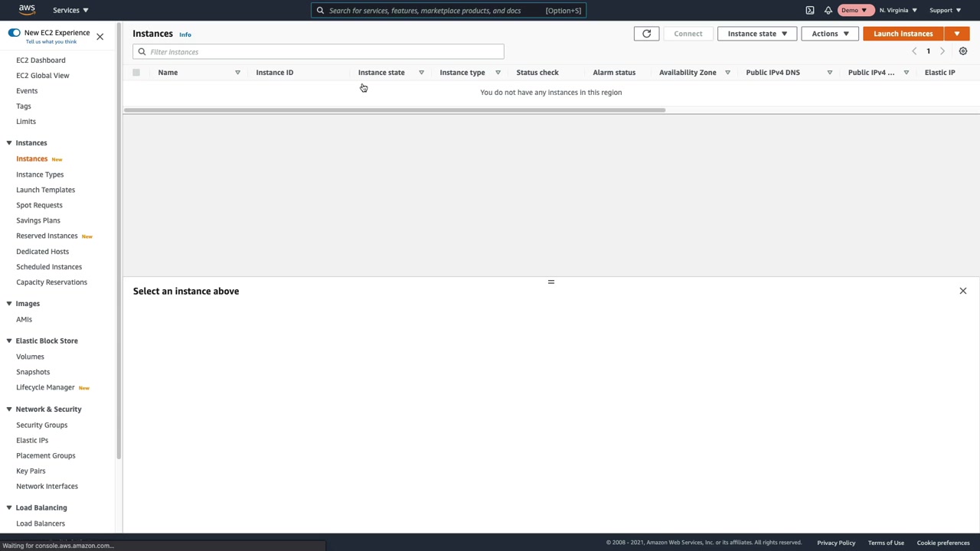
Task: Open the Terms of Use link
Action: click(886, 543)
